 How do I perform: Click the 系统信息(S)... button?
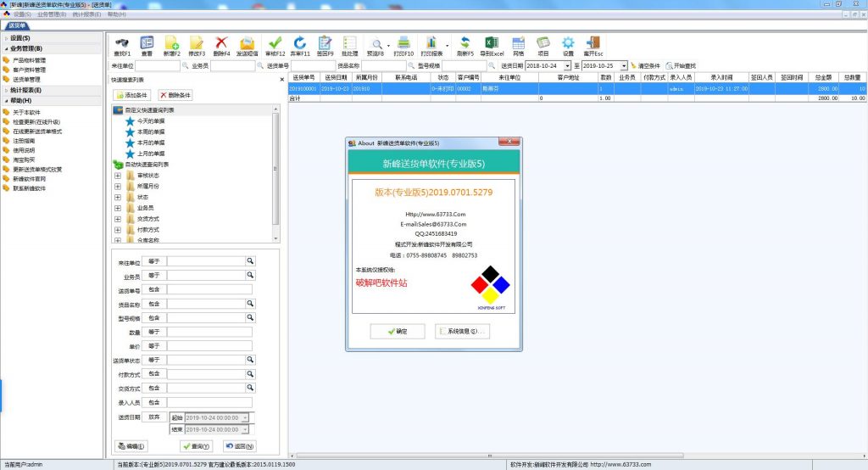tap(462, 331)
